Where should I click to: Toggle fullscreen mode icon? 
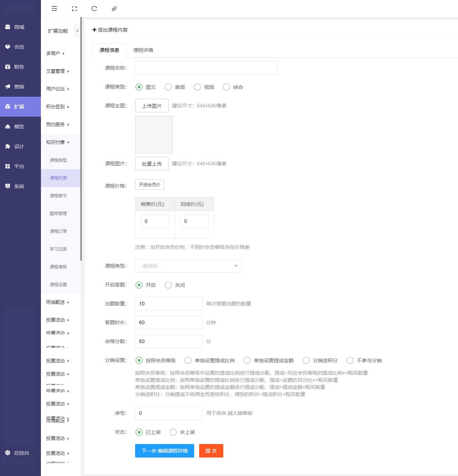point(74,9)
